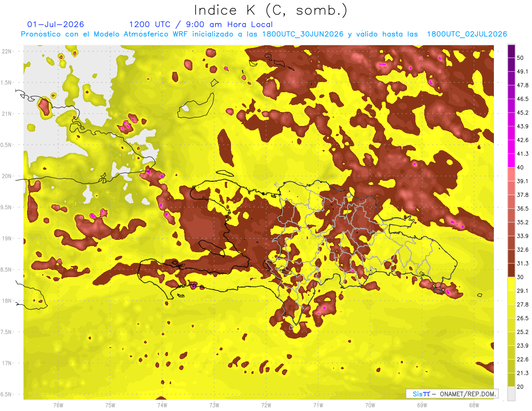Click the "68W" longitude label

coord(473,405)
